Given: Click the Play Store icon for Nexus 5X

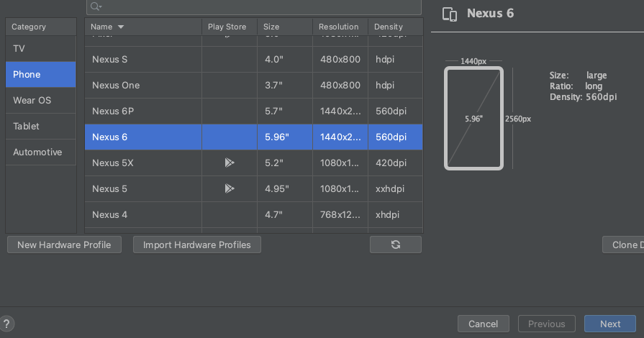Looking at the screenshot, I should [x=230, y=163].
